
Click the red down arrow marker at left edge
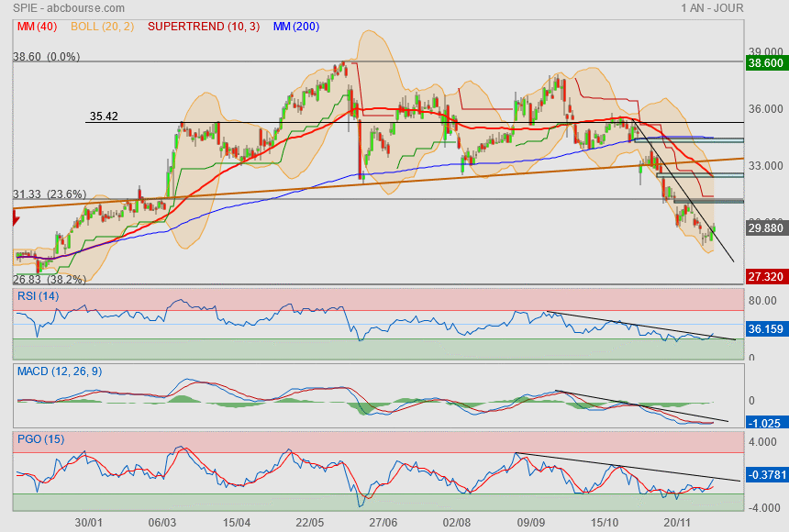16,218
